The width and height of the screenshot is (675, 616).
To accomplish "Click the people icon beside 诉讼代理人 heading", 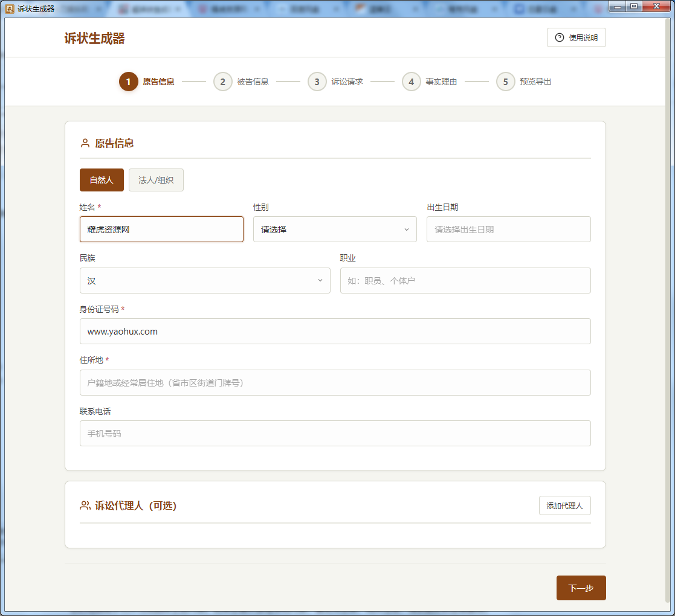I will click(85, 505).
